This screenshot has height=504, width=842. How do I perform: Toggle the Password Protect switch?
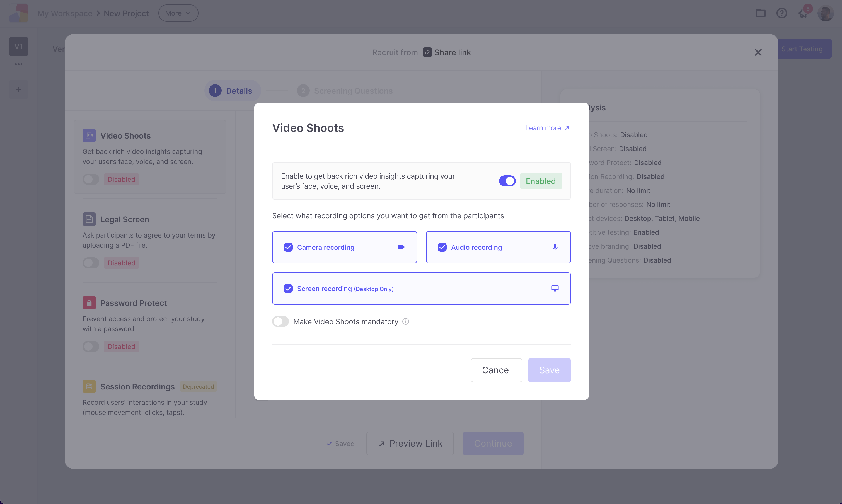point(91,346)
